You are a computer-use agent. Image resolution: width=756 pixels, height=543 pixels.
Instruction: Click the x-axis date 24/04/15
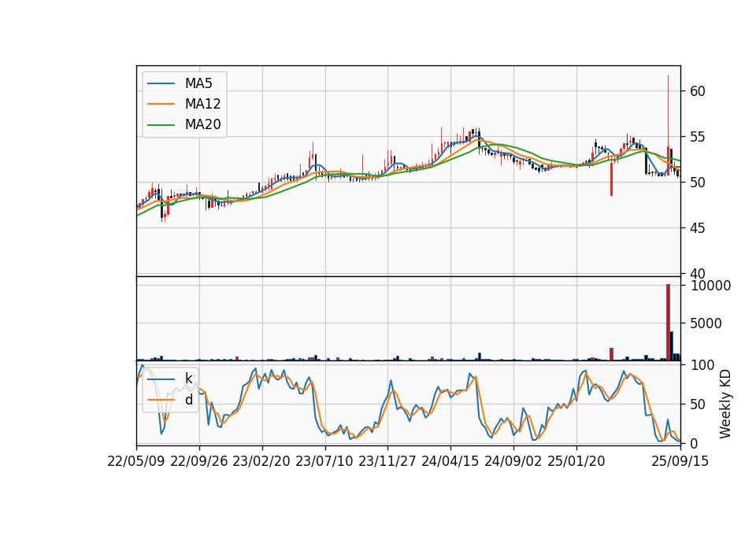point(450,461)
